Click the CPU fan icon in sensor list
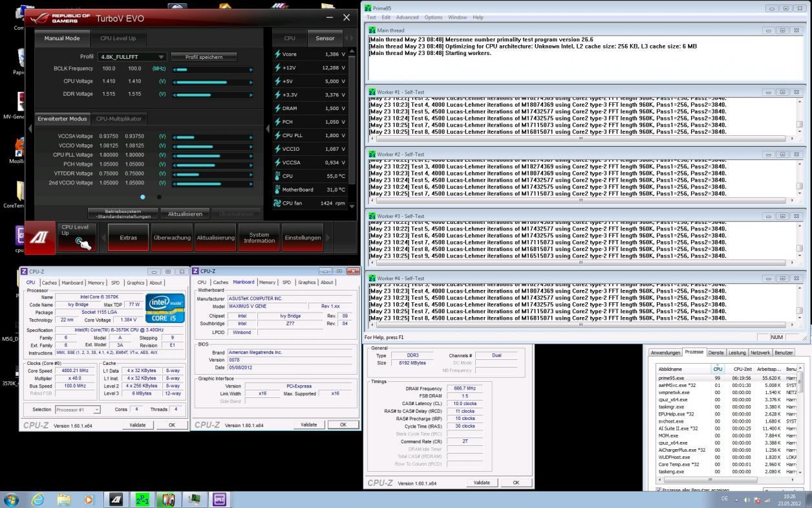812x508 pixels. pyautogui.click(x=278, y=203)
